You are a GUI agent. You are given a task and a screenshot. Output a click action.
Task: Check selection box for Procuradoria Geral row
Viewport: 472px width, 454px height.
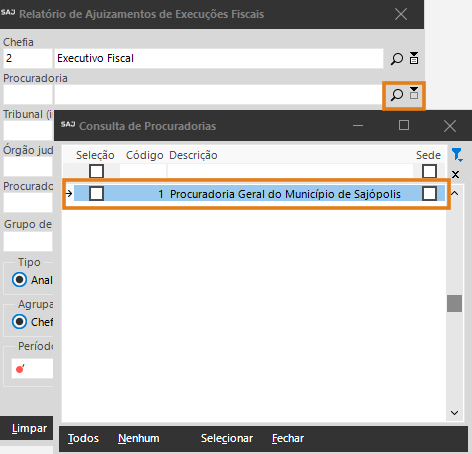point(96,194)
